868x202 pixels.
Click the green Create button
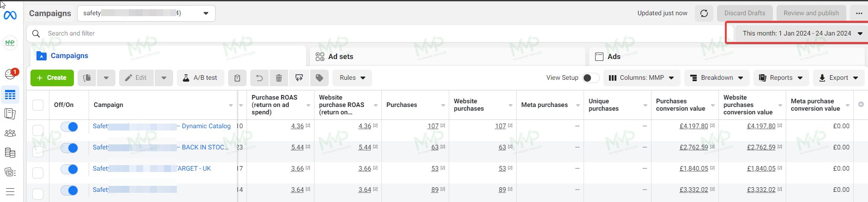coord(52,78)
